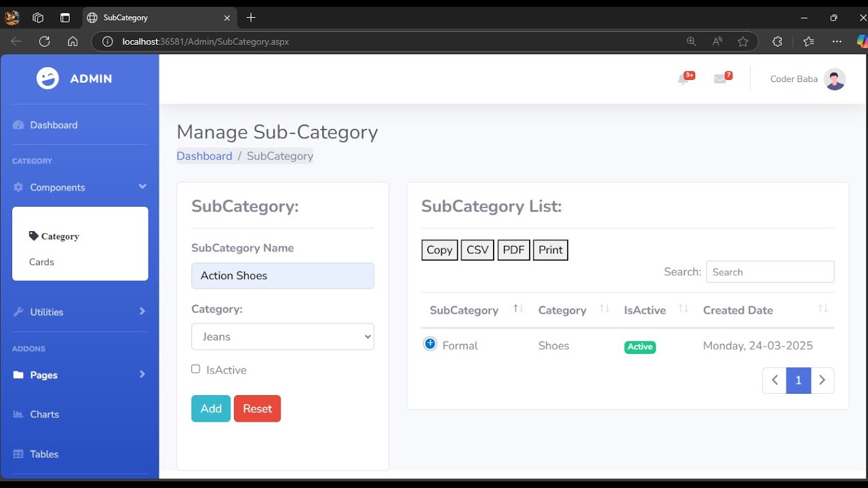Click the zoom magnifier icon in address bar
This screenshot has width=868, height=488.
[x=691, y=41]
